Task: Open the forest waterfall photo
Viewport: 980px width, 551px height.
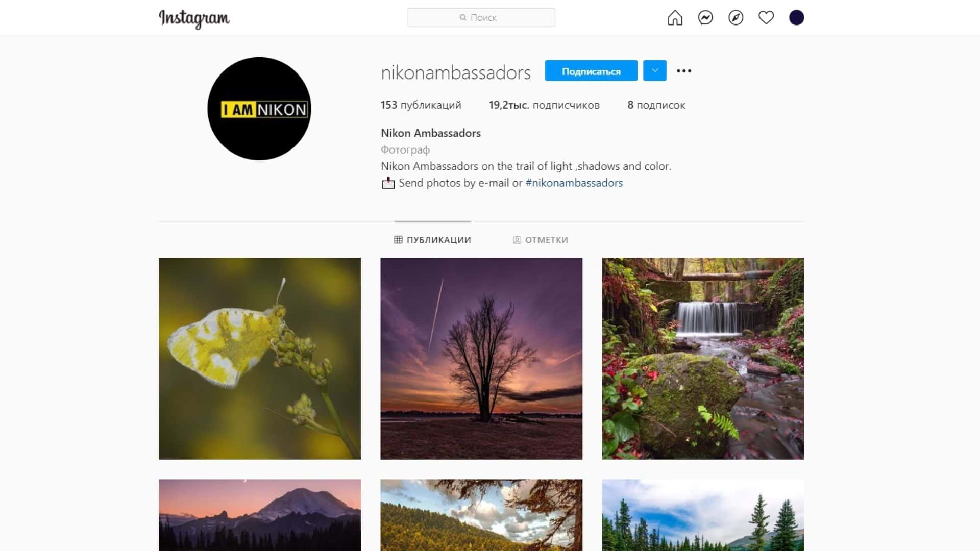Action: tap(703, 359)
